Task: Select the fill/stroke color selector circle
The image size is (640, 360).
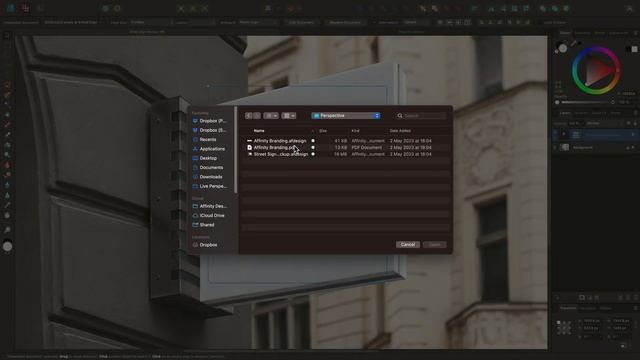Action: 562,49
